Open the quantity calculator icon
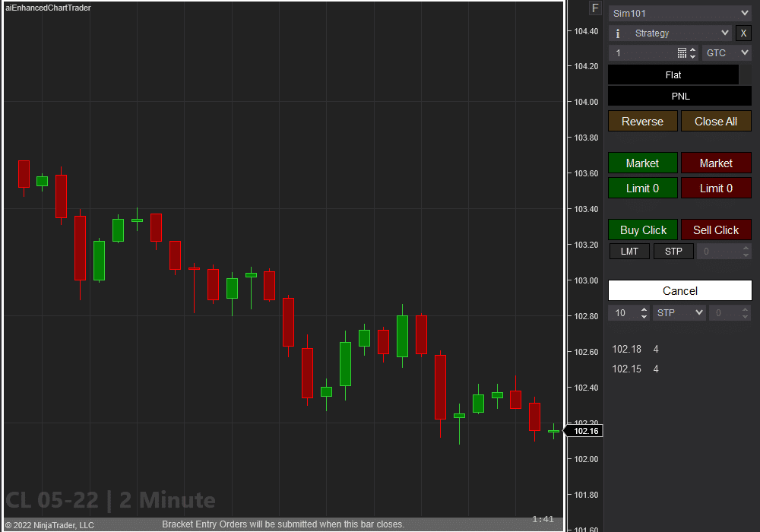Viewport: 760px width, 532px height. pyautogui.click(x=682, y=52)
